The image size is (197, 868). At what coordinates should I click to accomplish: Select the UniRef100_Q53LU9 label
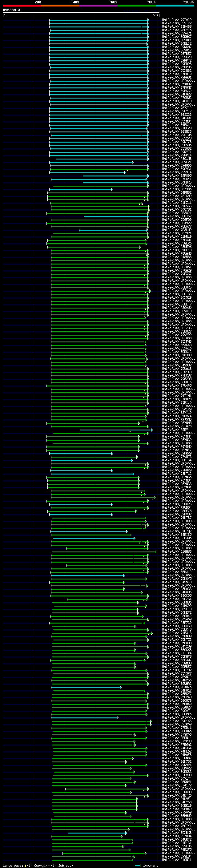coord(177,230)
